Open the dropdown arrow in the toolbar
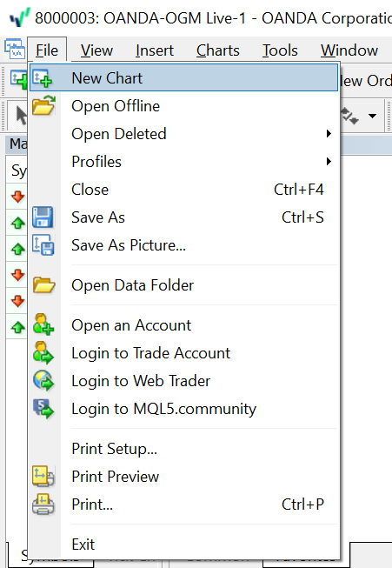 point(372,116)
